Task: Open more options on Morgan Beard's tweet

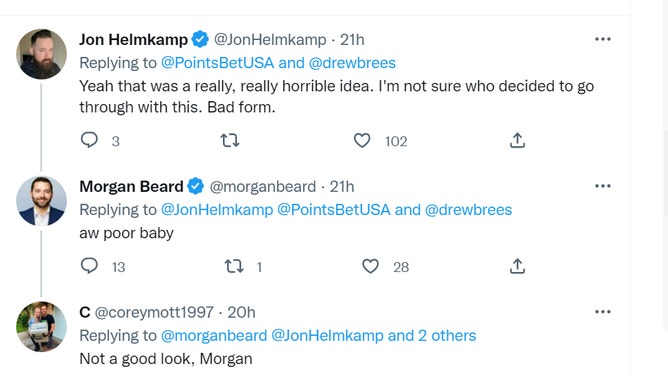Action: pos(602,186)
